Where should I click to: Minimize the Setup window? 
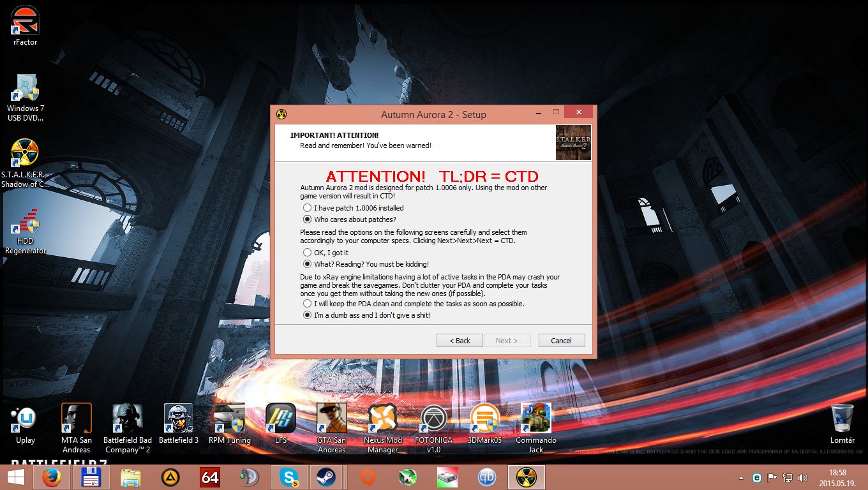pyautogui.click(x=537, y=112)
